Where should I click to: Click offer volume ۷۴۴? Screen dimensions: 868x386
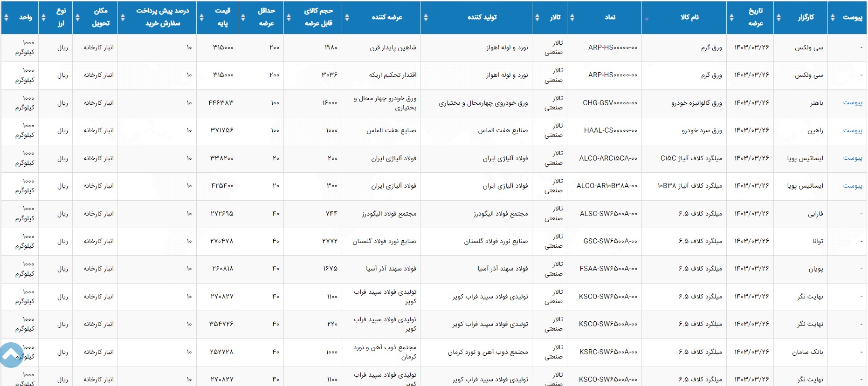pos(331,214)
